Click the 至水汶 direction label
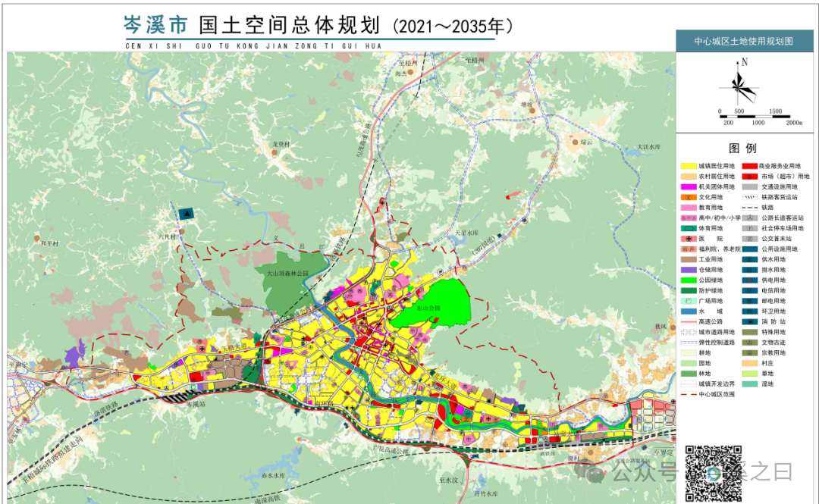 point(448,480)
